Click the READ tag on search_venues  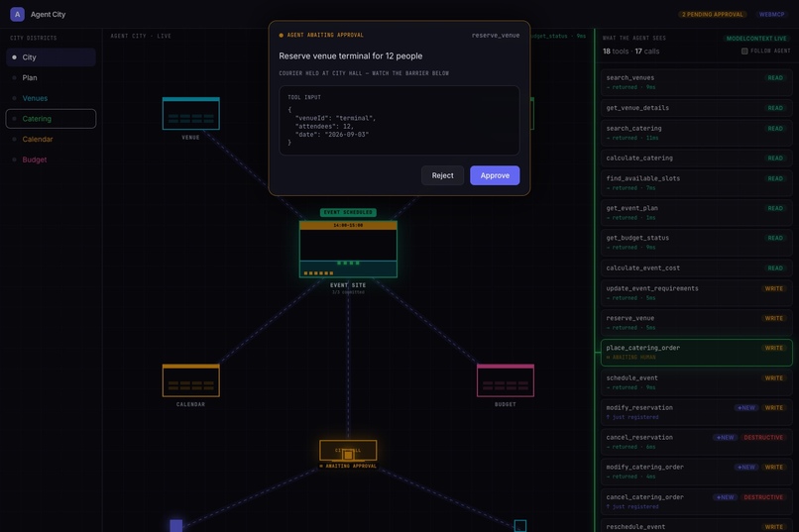[775, 78]
